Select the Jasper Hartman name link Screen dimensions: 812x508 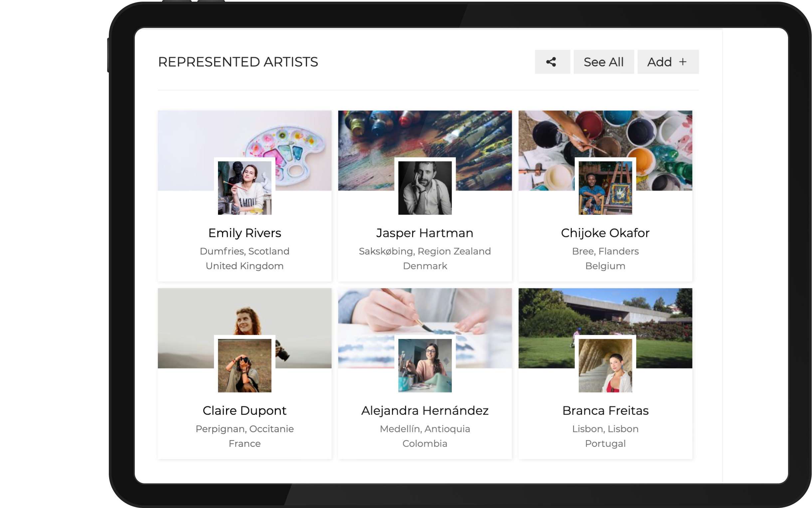click(x=425, y=233)
